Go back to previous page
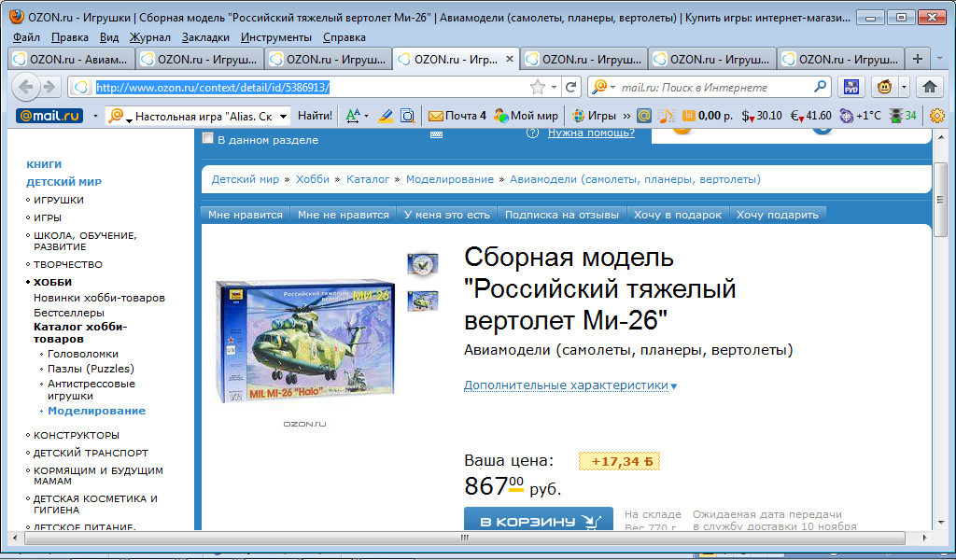Image resolution: width=956 pixels, height=560 pixels. click(x=25, y=87)
